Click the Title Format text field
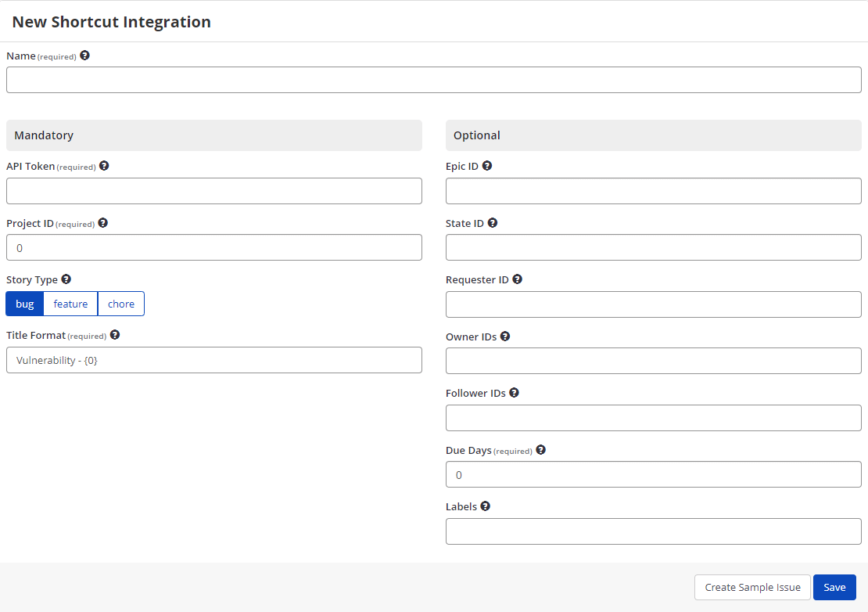868x612 pixels. coord(214,360)
